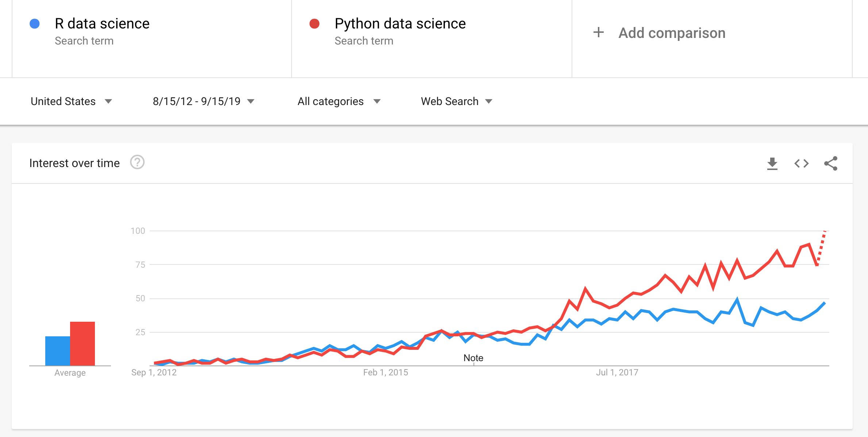Viewport: 868px width, 437px height.
Task: Click the Add comparison text
Action: (x=672, y=33)
